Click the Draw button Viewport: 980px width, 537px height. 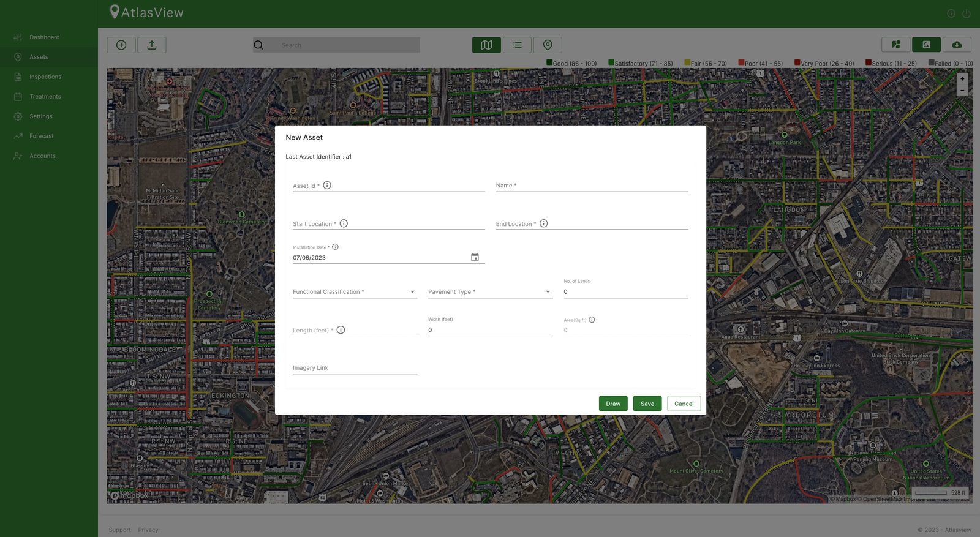(613, 404)
